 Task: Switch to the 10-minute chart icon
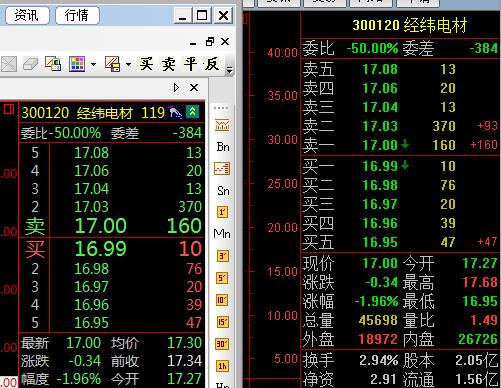(x=222, y=300)
